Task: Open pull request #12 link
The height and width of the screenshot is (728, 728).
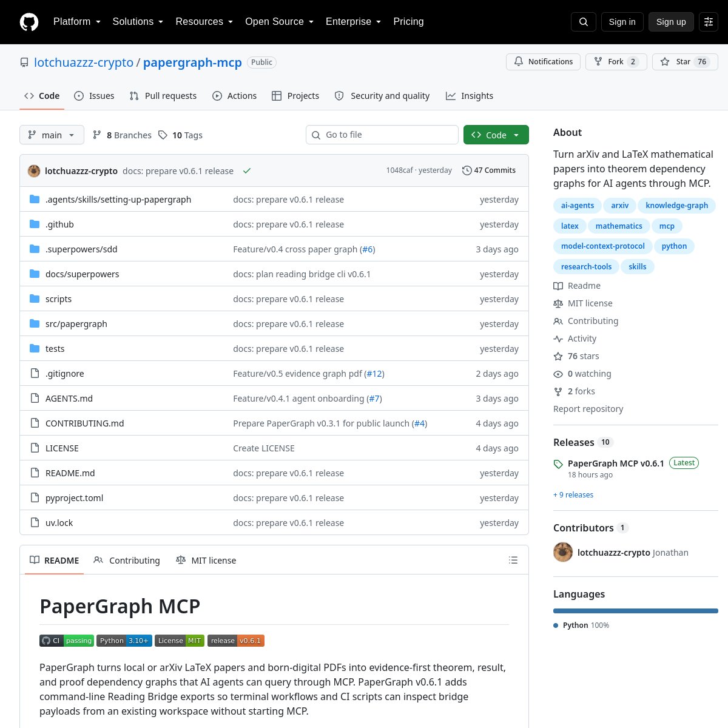Action: coord(374,374)
